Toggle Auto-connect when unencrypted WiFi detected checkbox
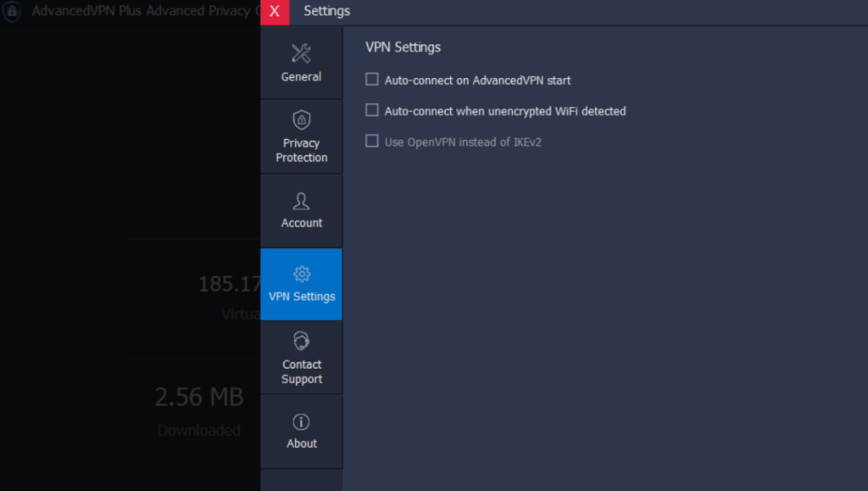The width and height of the screenshot is (868, 491). (372, 110)
